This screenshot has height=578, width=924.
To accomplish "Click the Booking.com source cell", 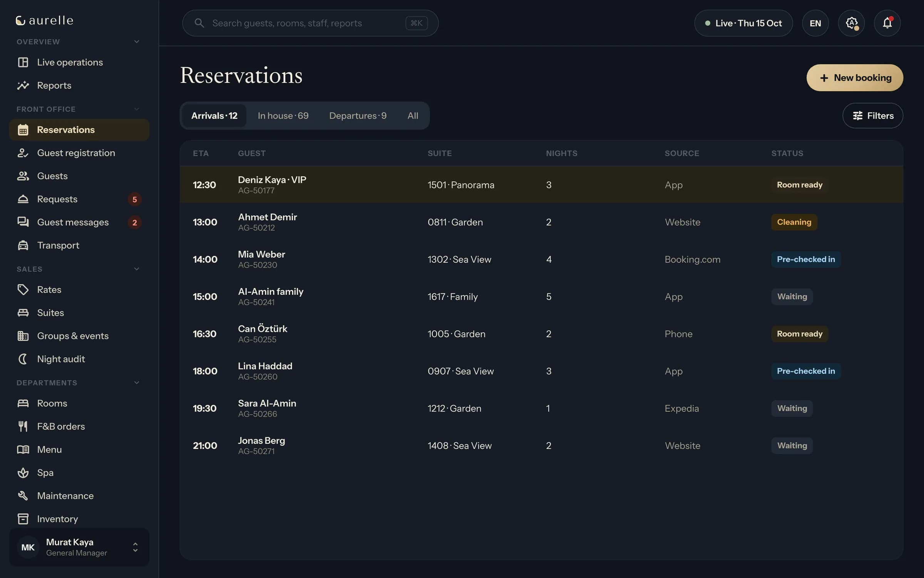I will [692, 259].
